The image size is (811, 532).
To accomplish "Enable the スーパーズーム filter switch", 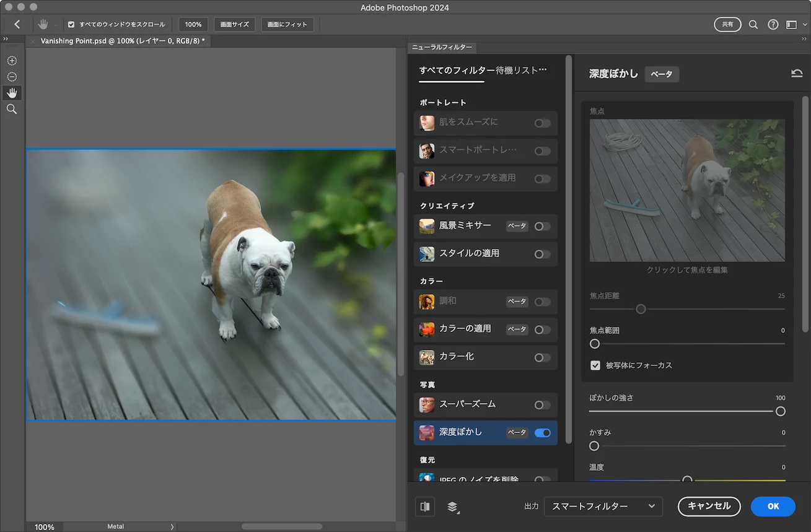I will (542, 405).
